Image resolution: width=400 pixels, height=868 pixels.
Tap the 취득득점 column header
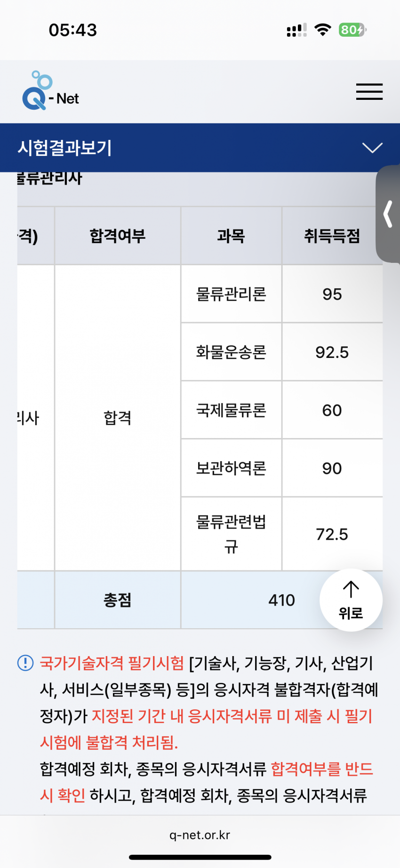pos(332,235)
